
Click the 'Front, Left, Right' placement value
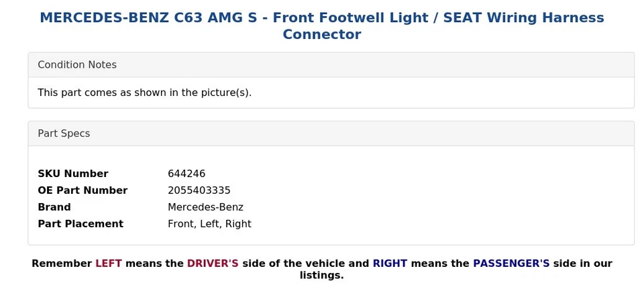pyautogui.click(x=209, y=224)
